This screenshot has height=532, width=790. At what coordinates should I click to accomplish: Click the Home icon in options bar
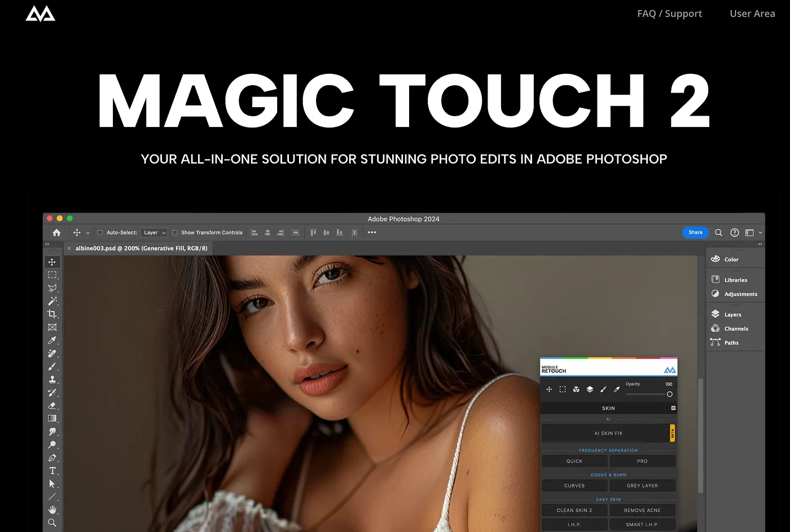tap(56, 232)
